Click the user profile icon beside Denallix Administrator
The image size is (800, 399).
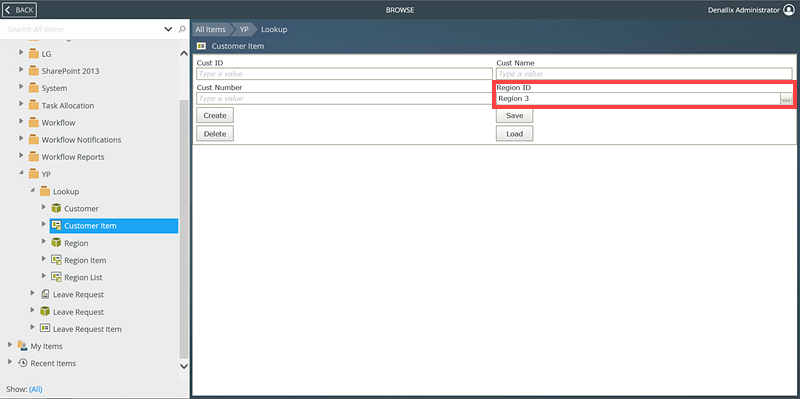pos(789,10)
